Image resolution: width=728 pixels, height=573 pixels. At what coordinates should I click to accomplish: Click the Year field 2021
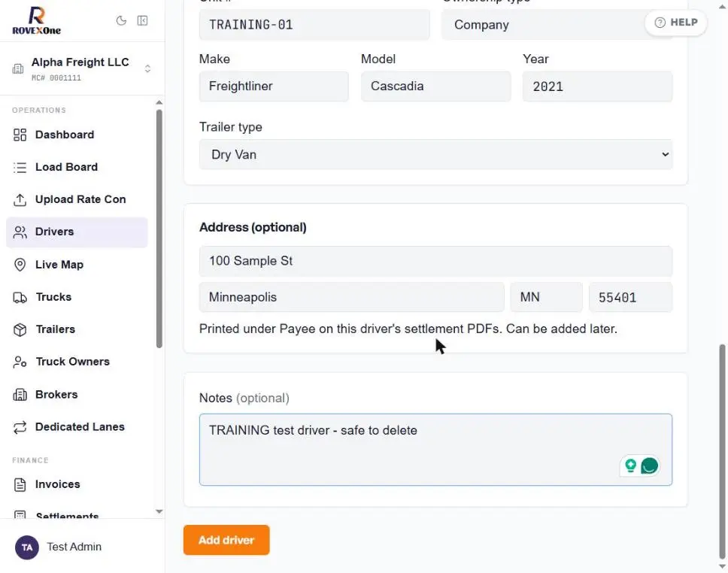coord(598,86)
